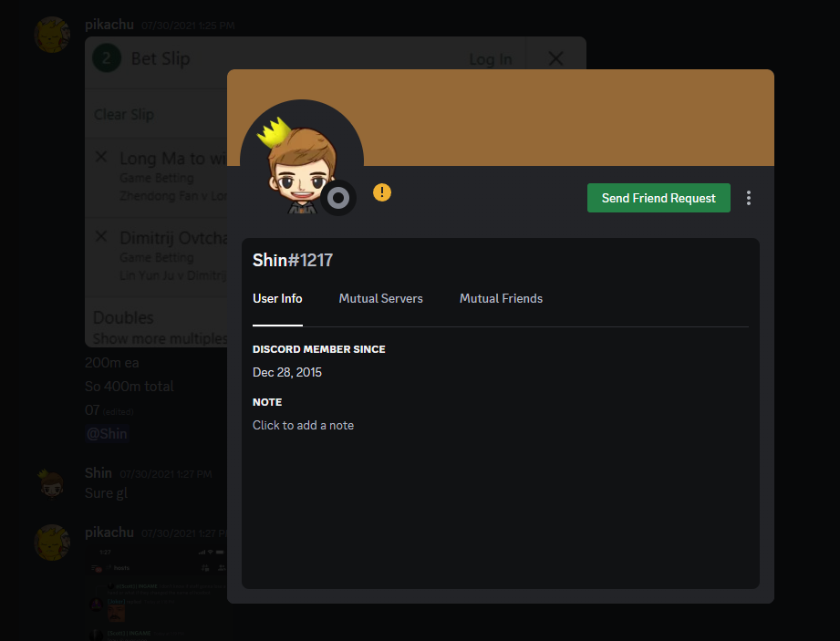Click the @Shin mention in chat
The image size is (840, 641).
click(107, 433)
